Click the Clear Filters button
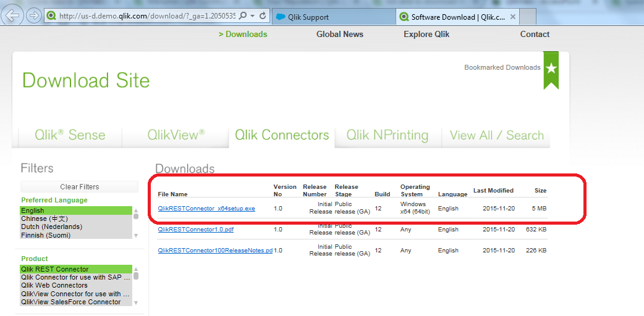The height and width of the screenshot is (316, 644). pyautogui.click(x=80, y=187)
